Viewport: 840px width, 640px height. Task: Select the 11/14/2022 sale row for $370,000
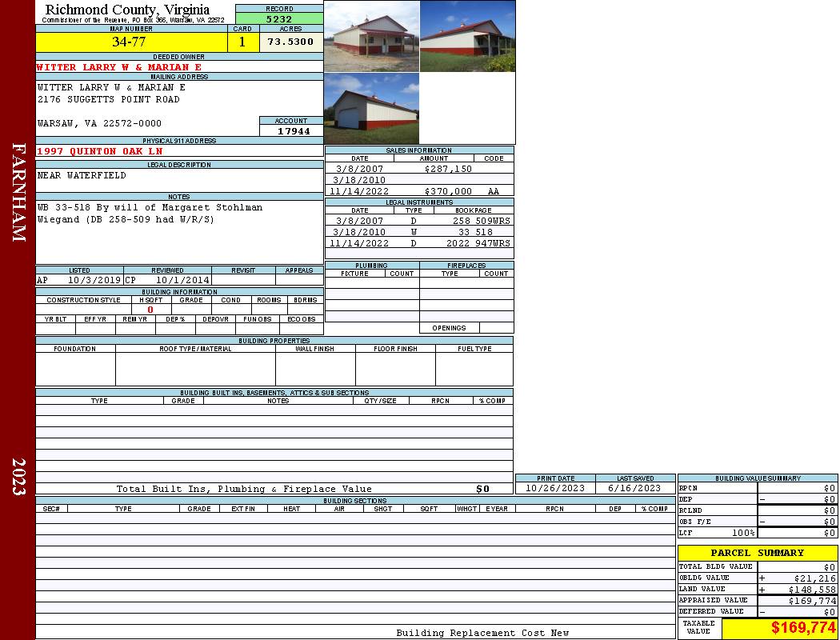tap(418, 192)
